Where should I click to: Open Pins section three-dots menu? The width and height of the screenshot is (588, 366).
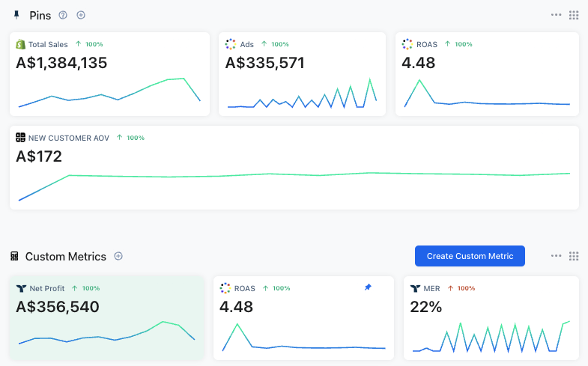click(x=556, y=15)
